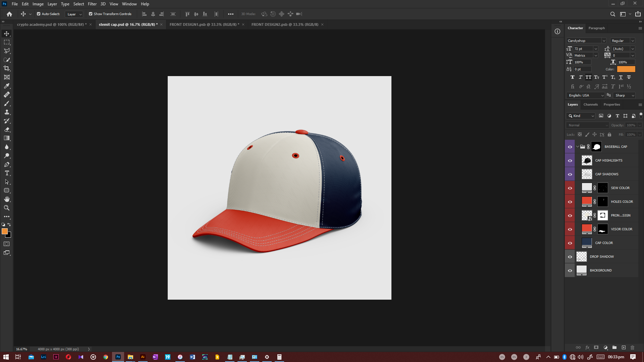Open Windows Start menu
The width and height of the screenshot is (644, 362).
(x=6, y=357)
